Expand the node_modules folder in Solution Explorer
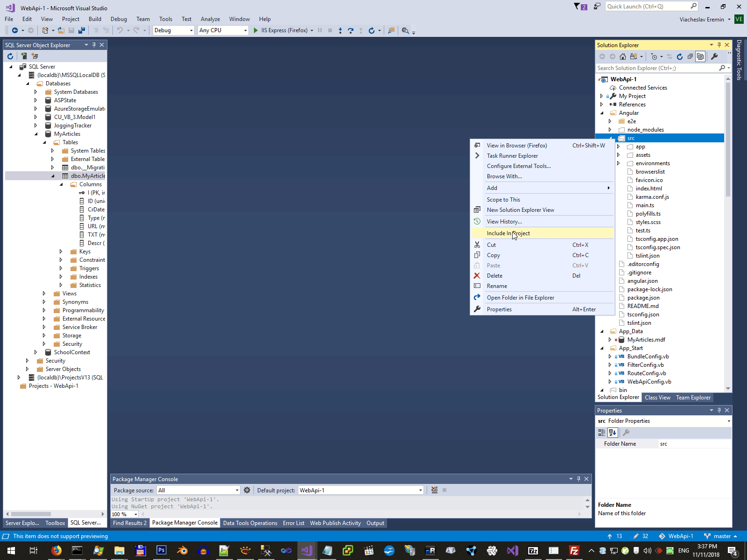The width and height of the screenshot is (747, 560). (x=610, y=130)
